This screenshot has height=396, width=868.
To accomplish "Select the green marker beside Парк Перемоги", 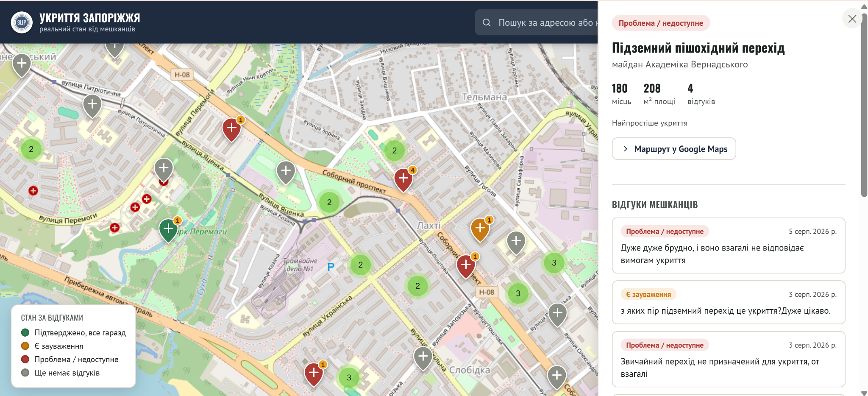I will [168, 230].
